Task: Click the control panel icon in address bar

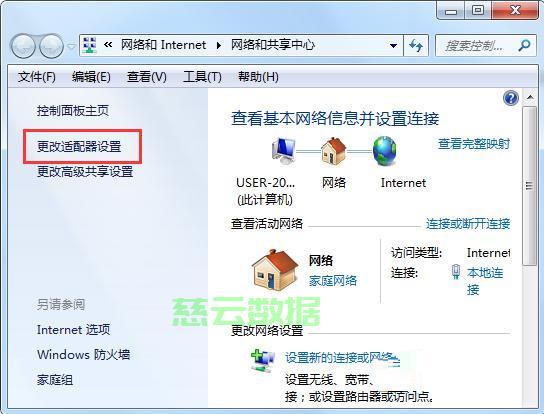Action: [90, 45]
